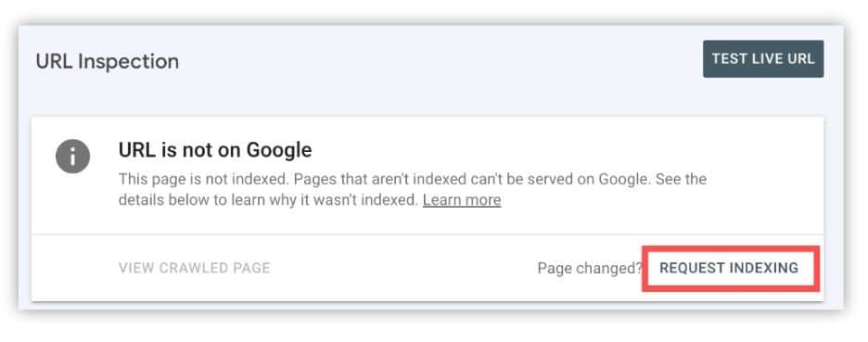Click the 'Page changed?' label
The width and height of the screenshot is (868, 342).
pos(589,269)
